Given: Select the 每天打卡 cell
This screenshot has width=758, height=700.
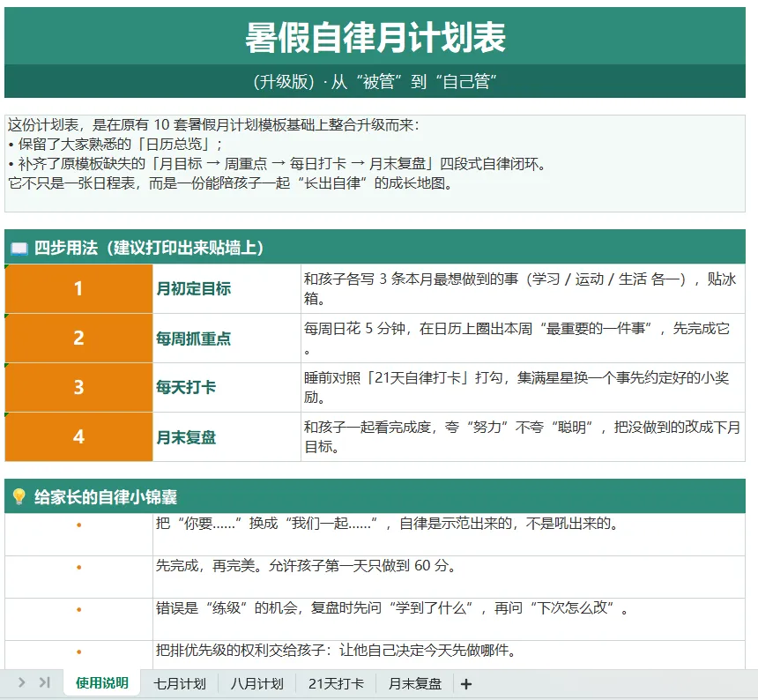Looking at the screenshot, I should click(x=227, y=387).
